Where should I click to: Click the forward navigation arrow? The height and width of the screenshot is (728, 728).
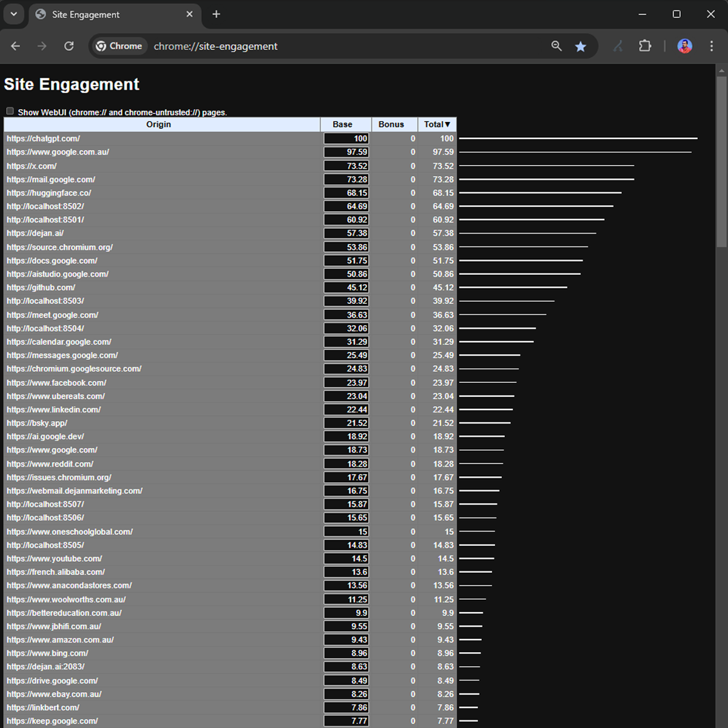[41, 46]
